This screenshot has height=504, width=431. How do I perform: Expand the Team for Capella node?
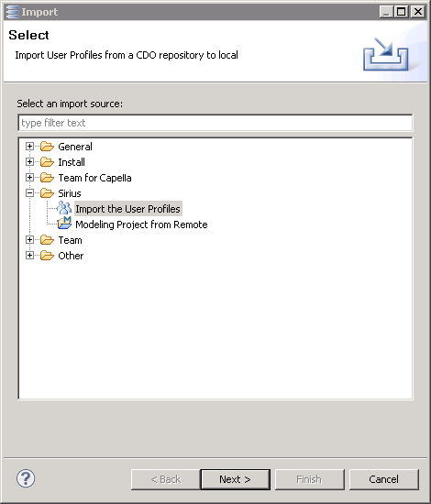29,178
